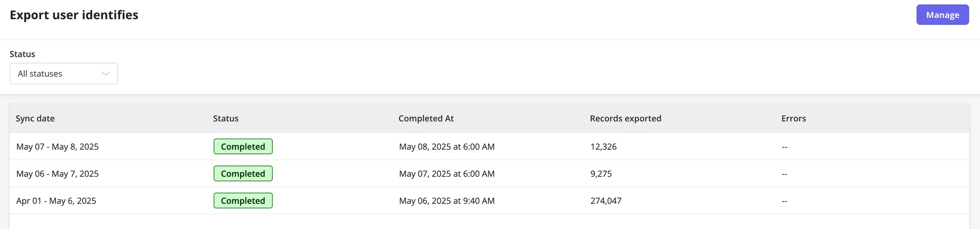Screen dimensions: 980x229
Task: Select the May 07 - May 8, 2025 sync row
Action: (489, 146)
